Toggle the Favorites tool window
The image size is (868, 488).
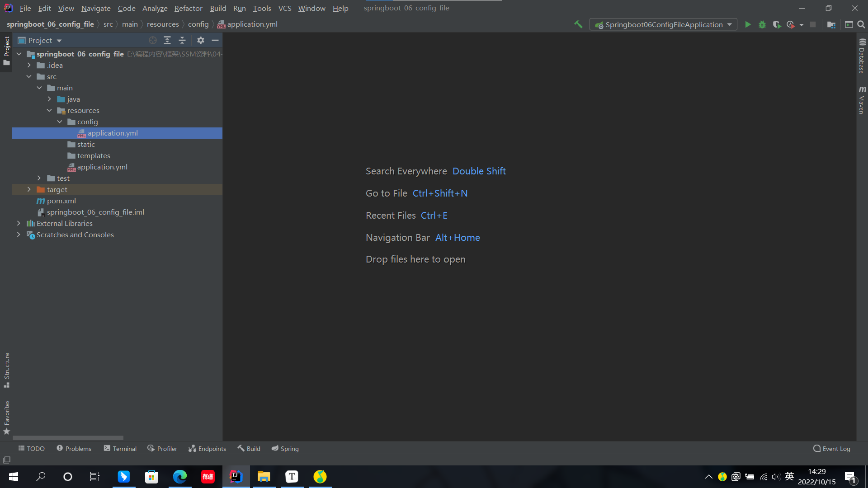(x=6, y=417)
